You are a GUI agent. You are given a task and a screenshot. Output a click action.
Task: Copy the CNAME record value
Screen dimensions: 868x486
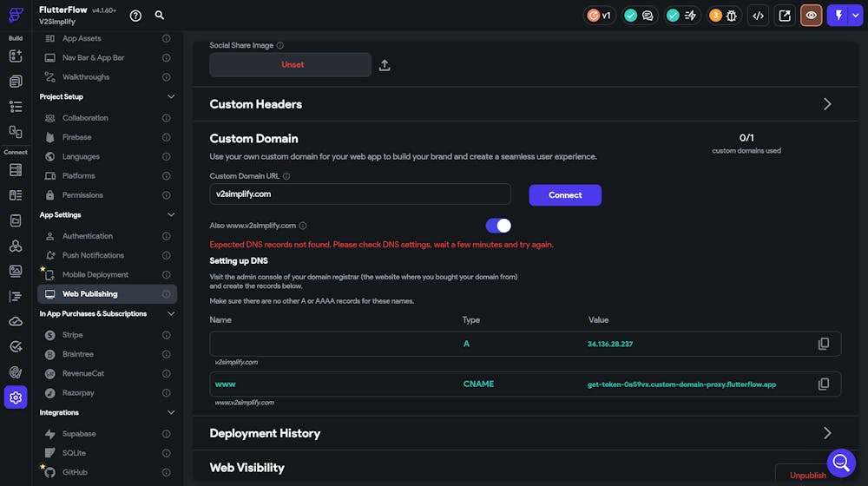824,384
